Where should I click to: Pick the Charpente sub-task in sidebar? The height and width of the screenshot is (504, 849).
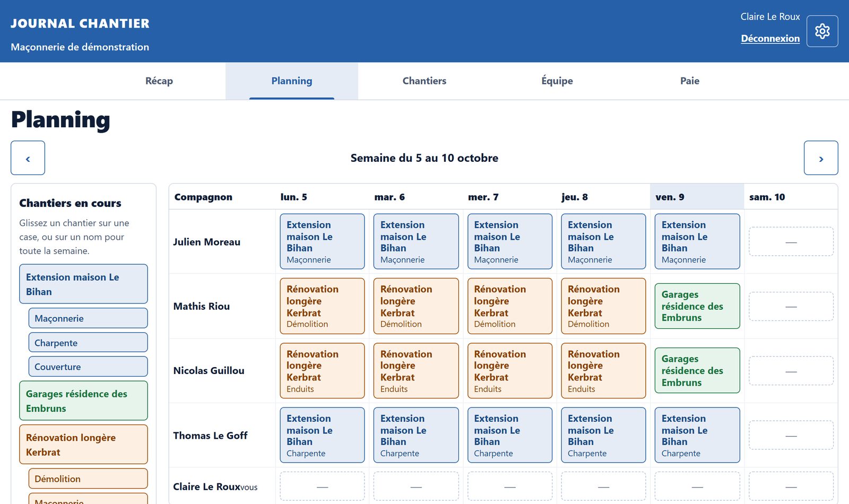[88, 343]
